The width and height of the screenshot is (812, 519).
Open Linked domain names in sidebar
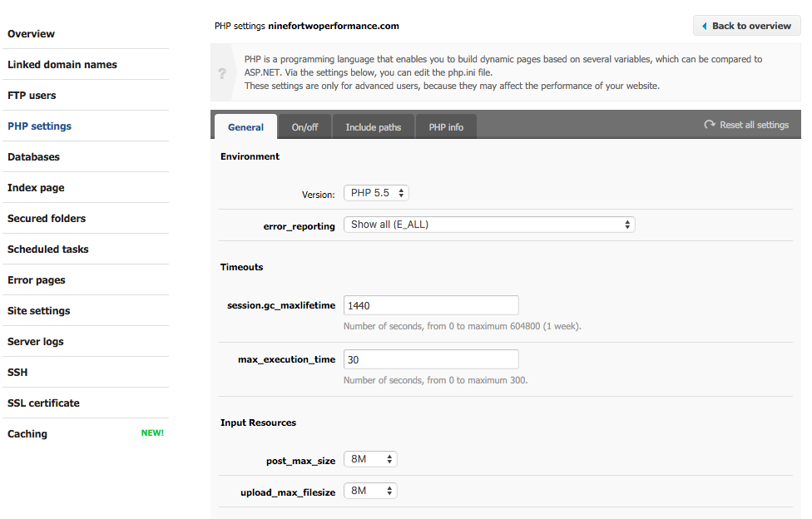click(62, 64)
